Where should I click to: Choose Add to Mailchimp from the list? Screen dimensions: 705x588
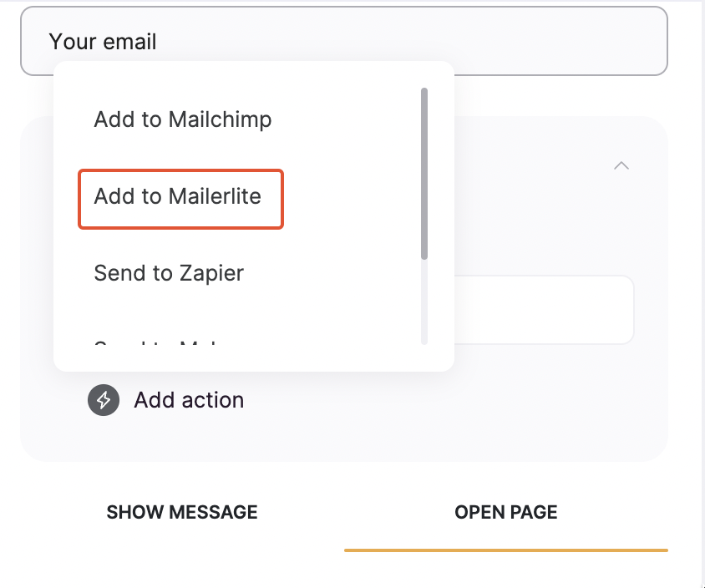(x=182, y=119)
